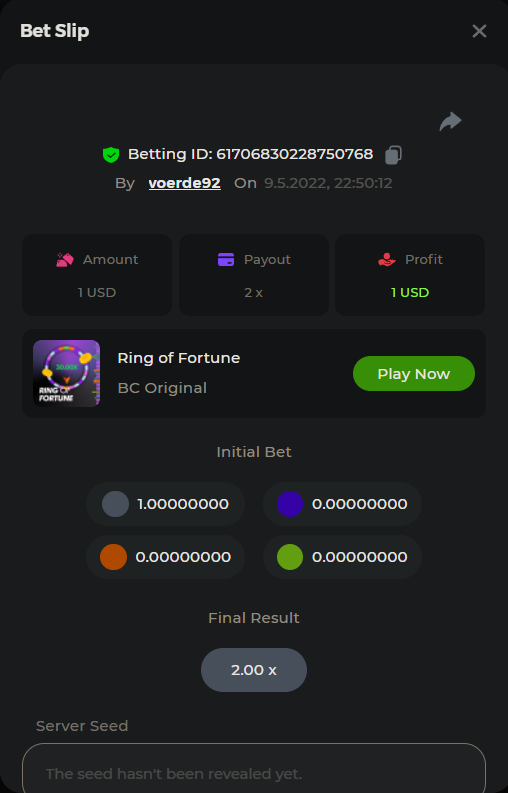This screenshot has height=793, width=508.
Task: Click the red Profit hand icon
Action: click(387, 260)
